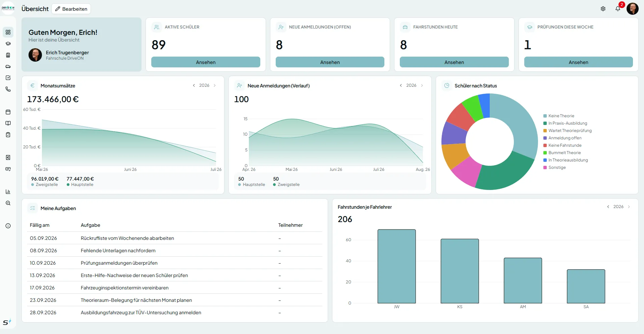Viewport: 644px width, 334px height.
Task: Click Ansehen under Neue Anmeldungen (Offen)
Action: [330, 62]
